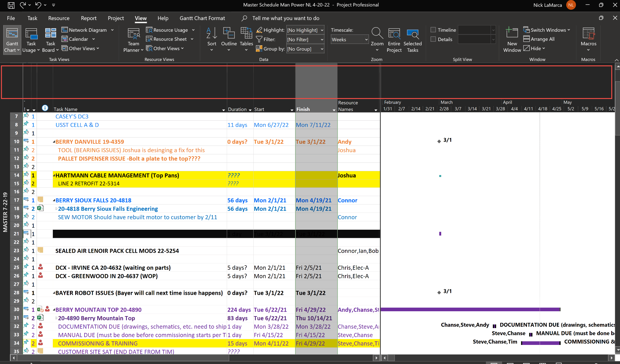Click Switch Windows
The height and width of the screenshot is (364, 620).
[x=546, y=30]
